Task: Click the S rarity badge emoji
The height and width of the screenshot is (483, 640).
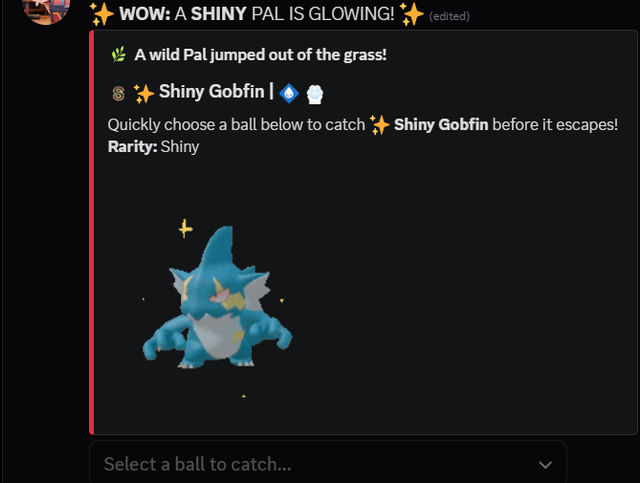Action: pos(118,93)
